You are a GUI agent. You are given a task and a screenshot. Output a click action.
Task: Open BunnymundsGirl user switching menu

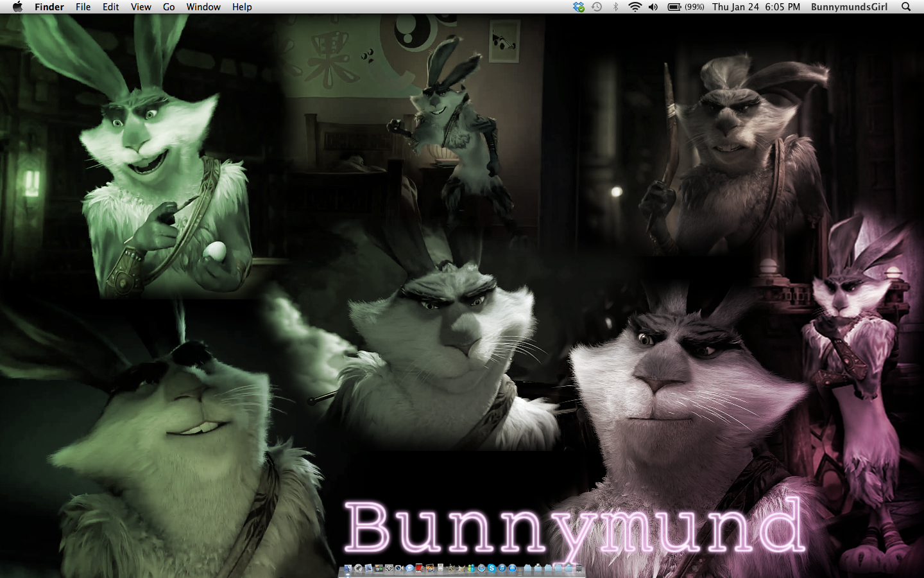(849, 7)
